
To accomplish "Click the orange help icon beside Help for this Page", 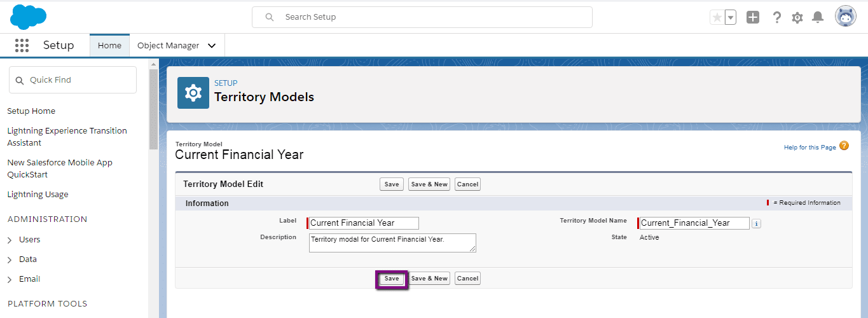I will pos(844,146).
